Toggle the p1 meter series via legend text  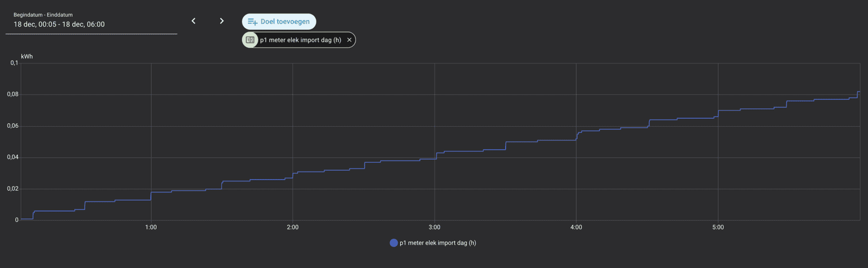[x=438, y=243]
